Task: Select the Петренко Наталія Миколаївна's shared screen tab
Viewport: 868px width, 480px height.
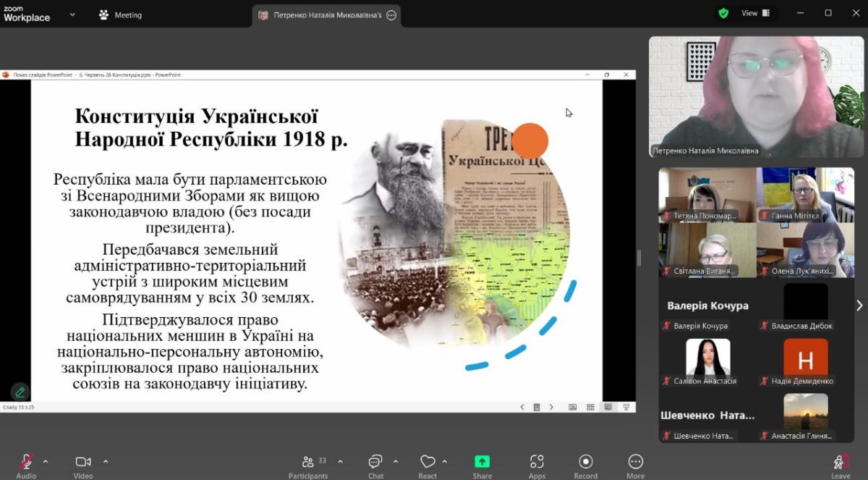Action: (x=326, y=15)
